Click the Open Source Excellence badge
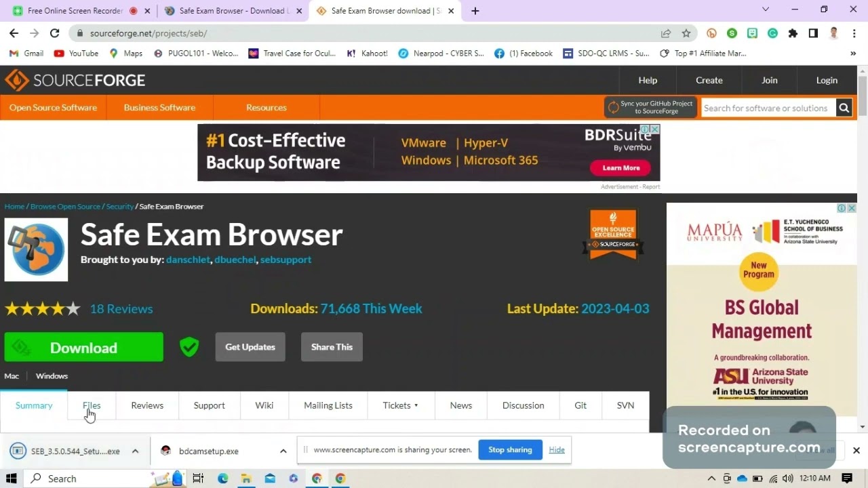The width and height of the screenshot is (868, 488). click(x=613, y=235)
